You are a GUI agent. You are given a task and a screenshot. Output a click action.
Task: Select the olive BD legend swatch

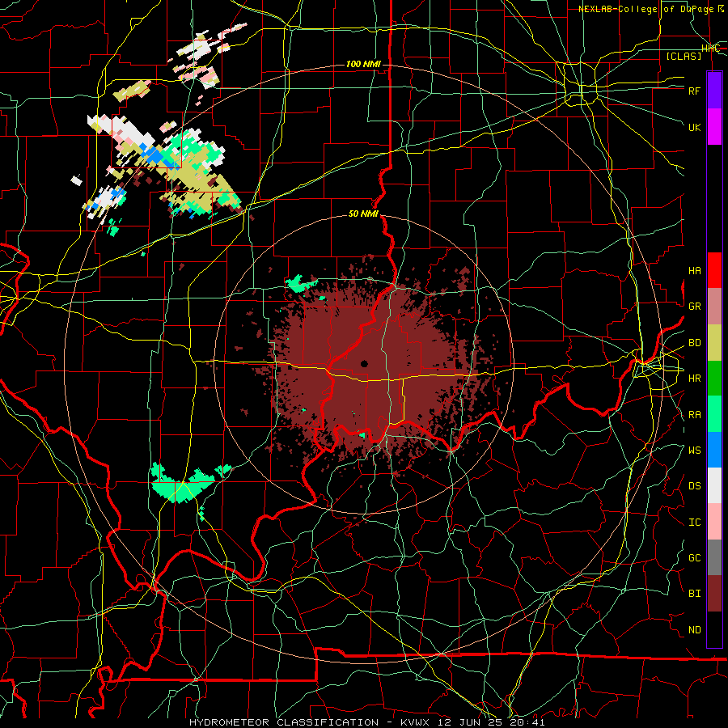tap(714, 342)
